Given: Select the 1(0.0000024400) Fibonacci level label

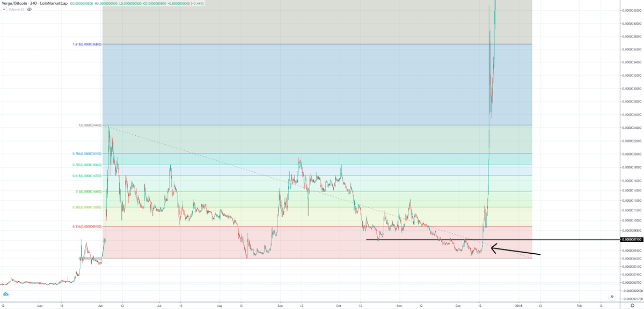Looking at the screenshot, I should point(90,126).
